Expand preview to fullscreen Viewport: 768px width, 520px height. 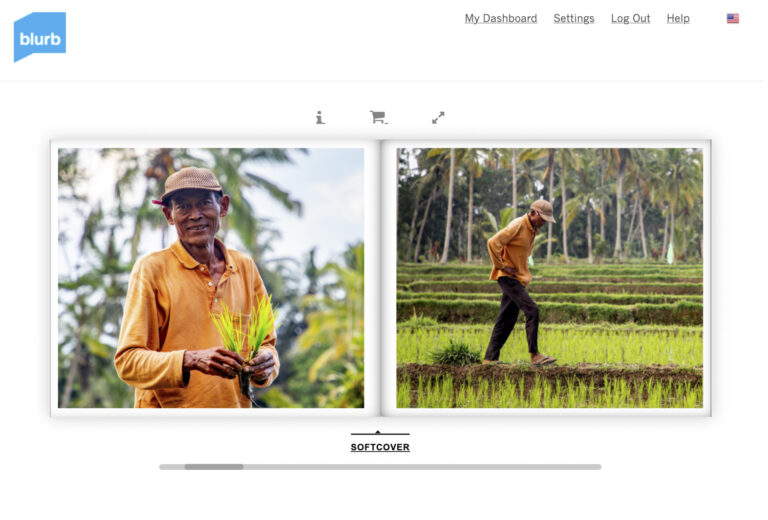click(x=438, y=118)
